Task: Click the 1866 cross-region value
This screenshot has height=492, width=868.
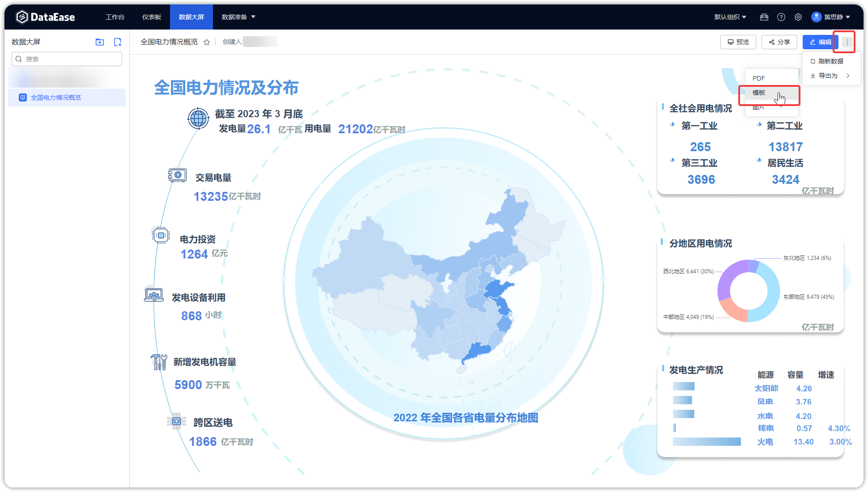Action: tap(203, 441)
